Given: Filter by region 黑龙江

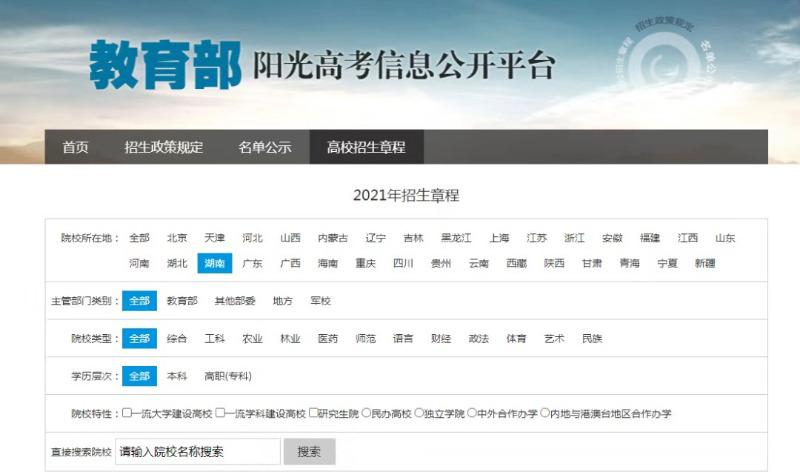Looking at the screenshot, I should (456, 238).
